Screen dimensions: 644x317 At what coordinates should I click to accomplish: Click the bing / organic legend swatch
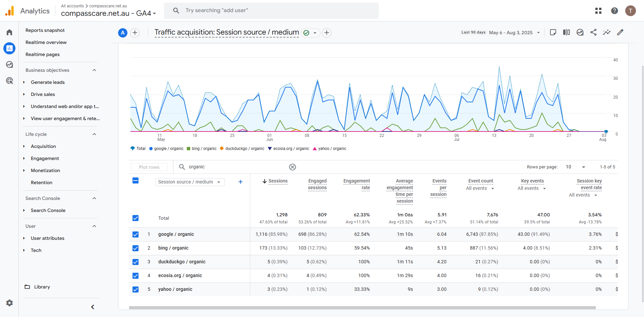189,149
